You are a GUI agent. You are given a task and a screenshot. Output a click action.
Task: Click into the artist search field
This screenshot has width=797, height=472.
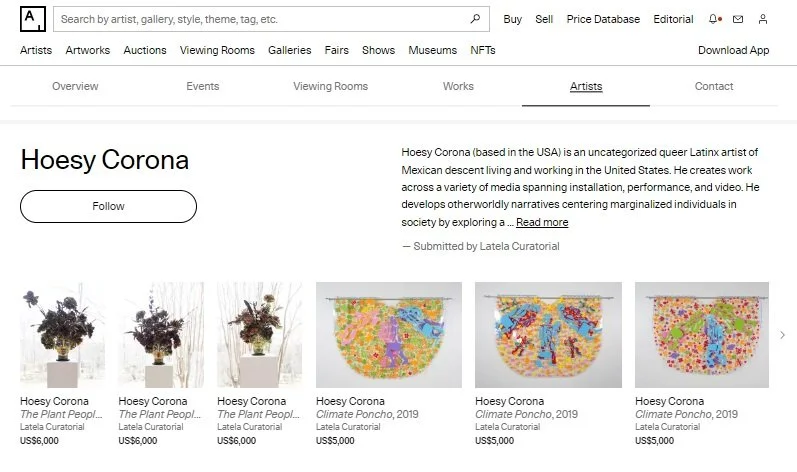click(262, 19)
